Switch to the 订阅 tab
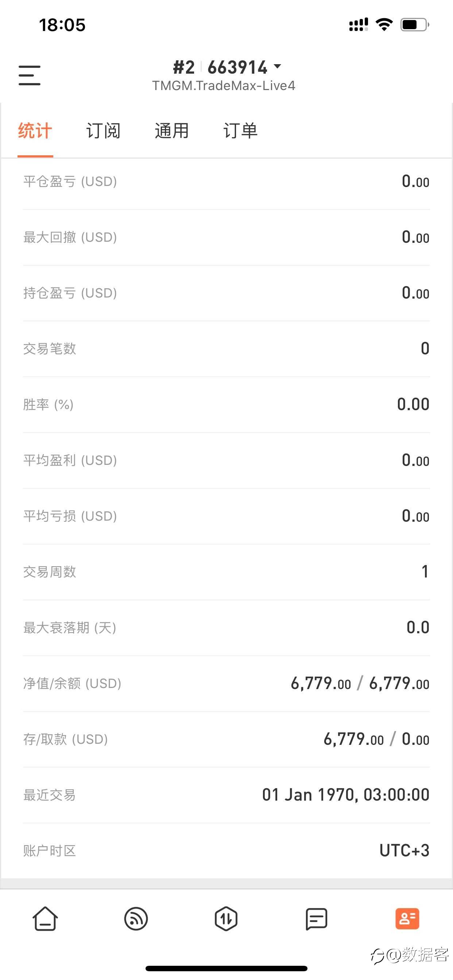 tap(103, 131)
